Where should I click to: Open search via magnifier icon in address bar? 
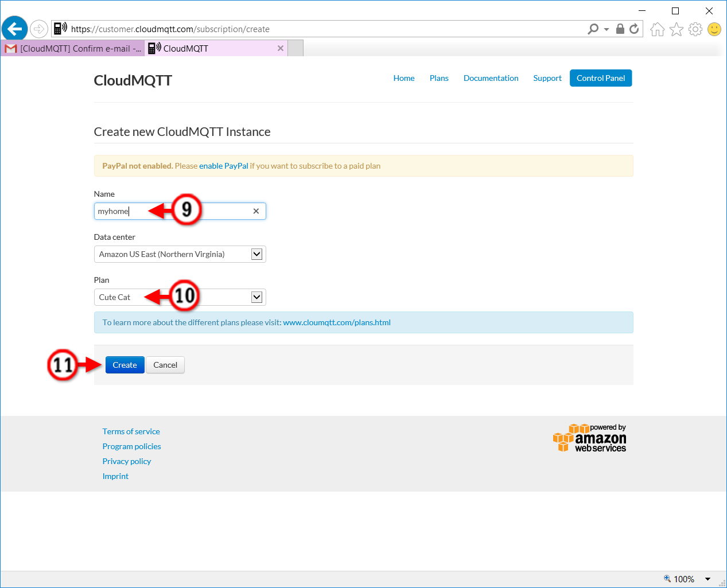tap(593, 29)
